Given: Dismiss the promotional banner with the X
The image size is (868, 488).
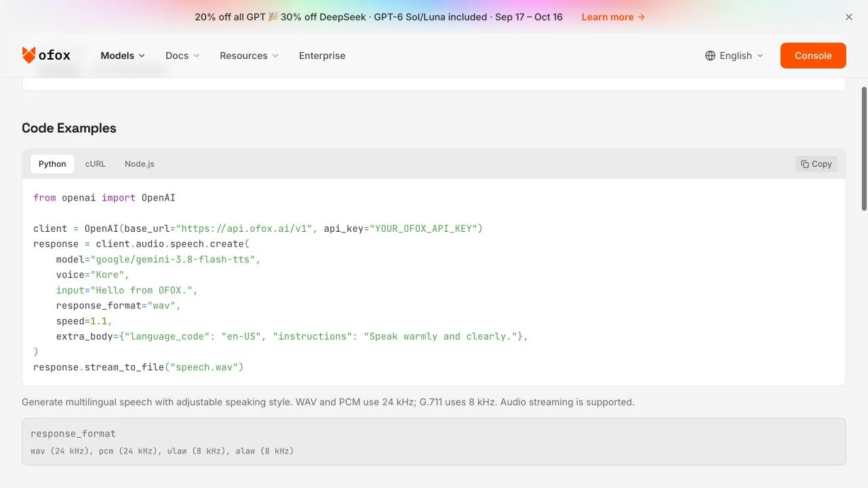Looking at the screenshot, I should 849,17.
